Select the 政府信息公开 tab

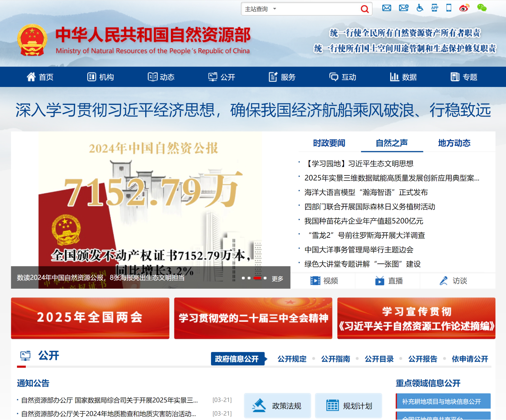pyautogui.click(x=238, y=359)
